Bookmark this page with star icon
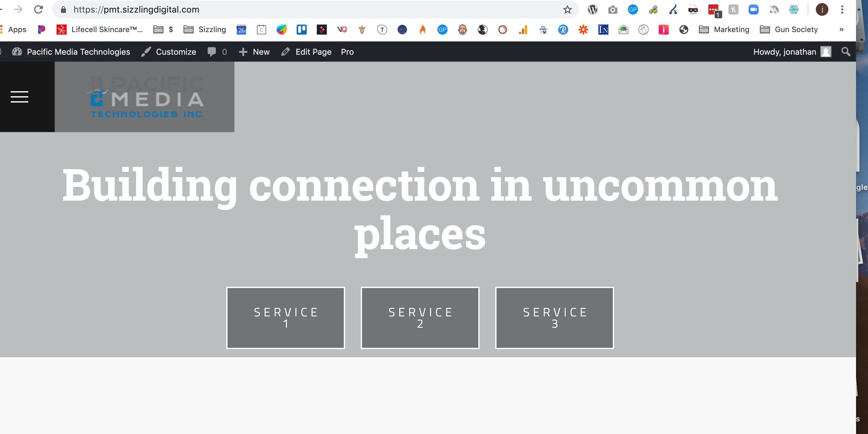 point(568,9)
